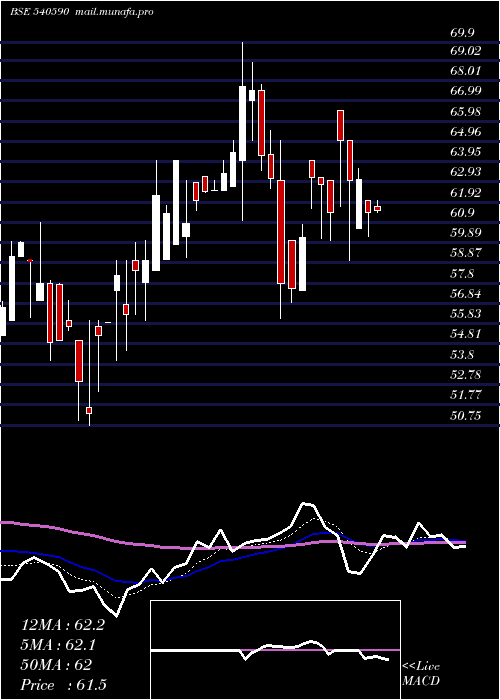Viewport: 500px width, 700px height.
Task: Click the white MACD line inside the inset box
Action: coord(270,651)
